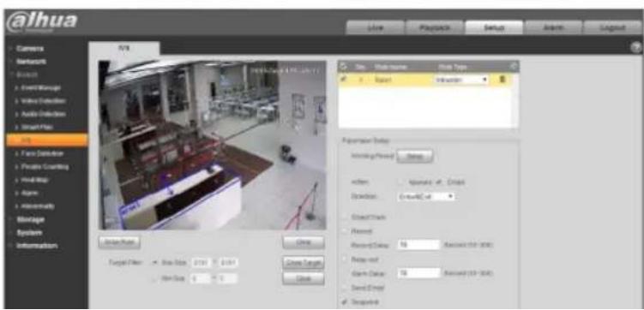Expand the System section in sidebar

[x=29, y=233]
